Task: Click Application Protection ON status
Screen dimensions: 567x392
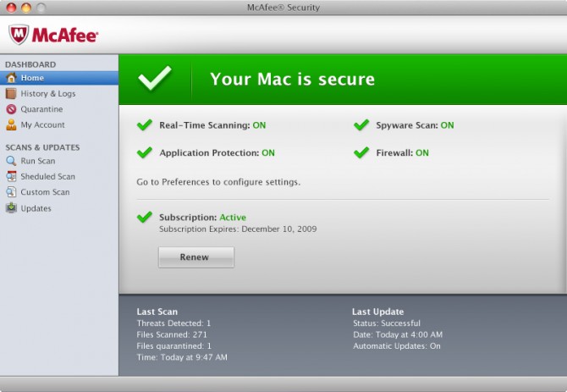Action: tap(268, 152)
